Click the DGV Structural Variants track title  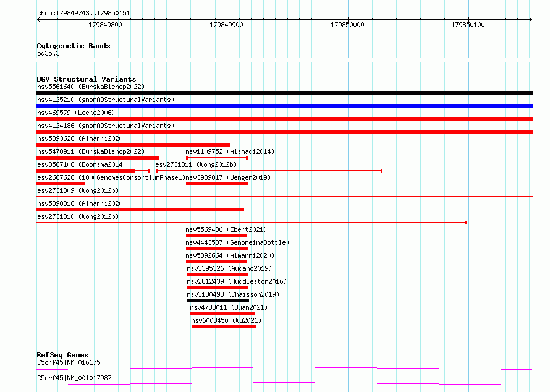tap(87, 79)
